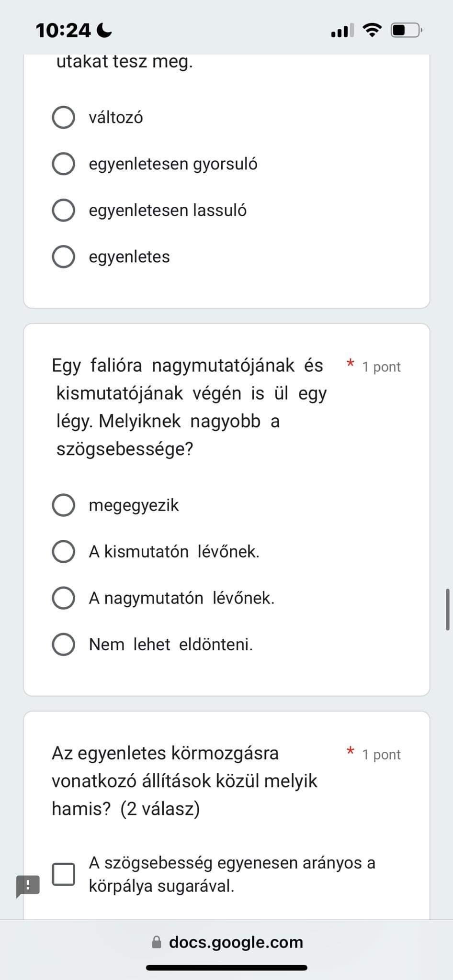Image resolution: width=453 pixels, height=980 pixels.
Task: Click the page scrollbar on right edge
Action: click(448, 609)
